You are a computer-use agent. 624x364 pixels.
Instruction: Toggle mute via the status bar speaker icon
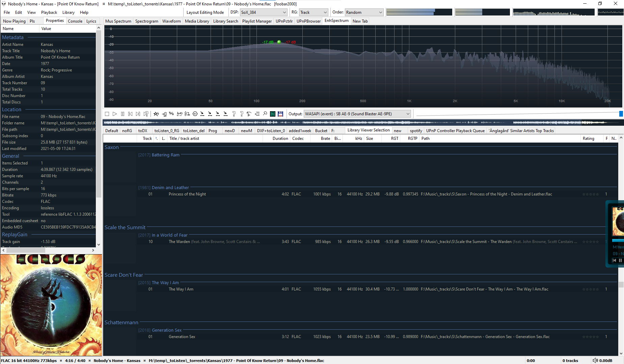pos(595,361)
